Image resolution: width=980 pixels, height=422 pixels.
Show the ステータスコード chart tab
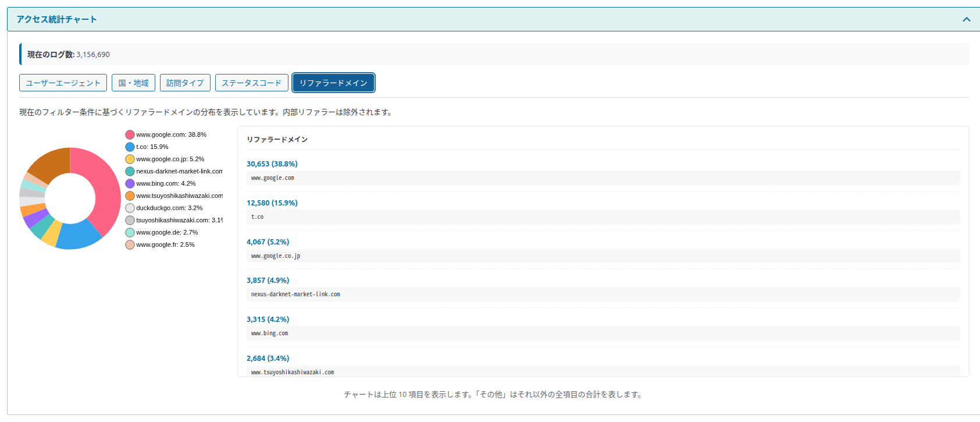pyautogui.click(x=251, y=83)
